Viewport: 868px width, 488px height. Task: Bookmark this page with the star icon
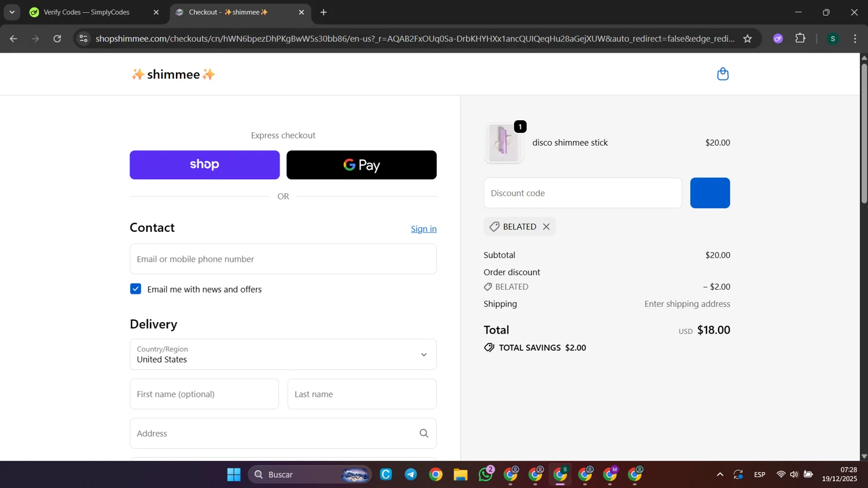748,39
